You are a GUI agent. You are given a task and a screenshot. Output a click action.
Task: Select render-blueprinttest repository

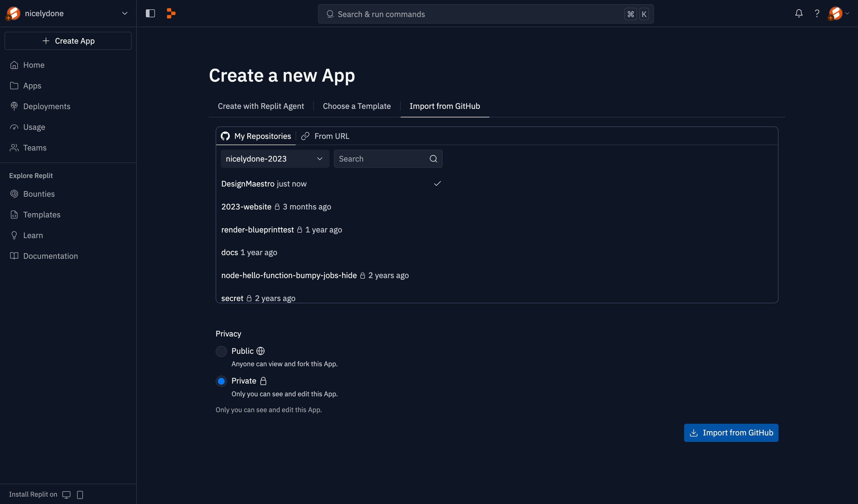(x=331, y=229)
